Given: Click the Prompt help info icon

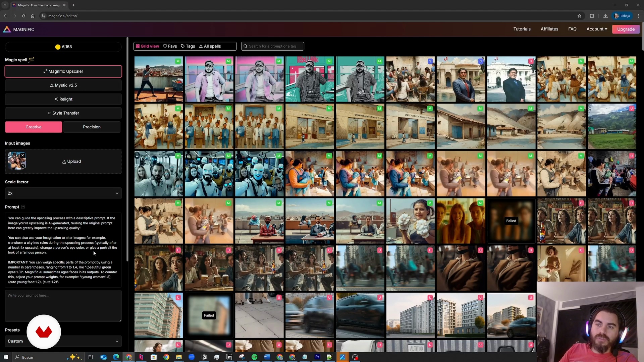Looking at the screenshot, I should pos(23,207).
